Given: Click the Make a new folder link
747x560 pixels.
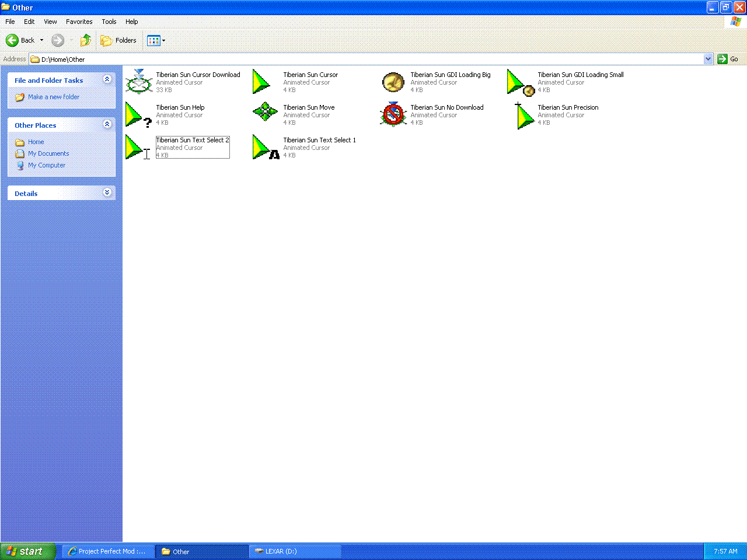Looking at the screenshot, I should pos(53,97).
